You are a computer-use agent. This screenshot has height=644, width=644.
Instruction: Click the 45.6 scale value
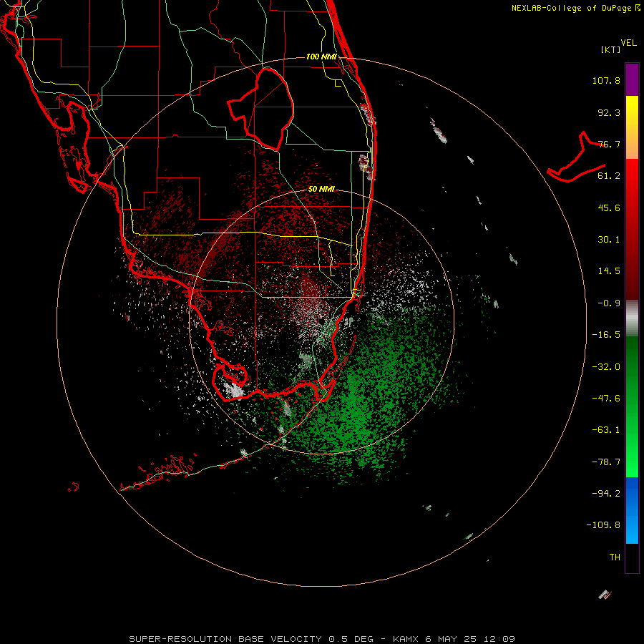pyautogui.click(x=609, y=208)
